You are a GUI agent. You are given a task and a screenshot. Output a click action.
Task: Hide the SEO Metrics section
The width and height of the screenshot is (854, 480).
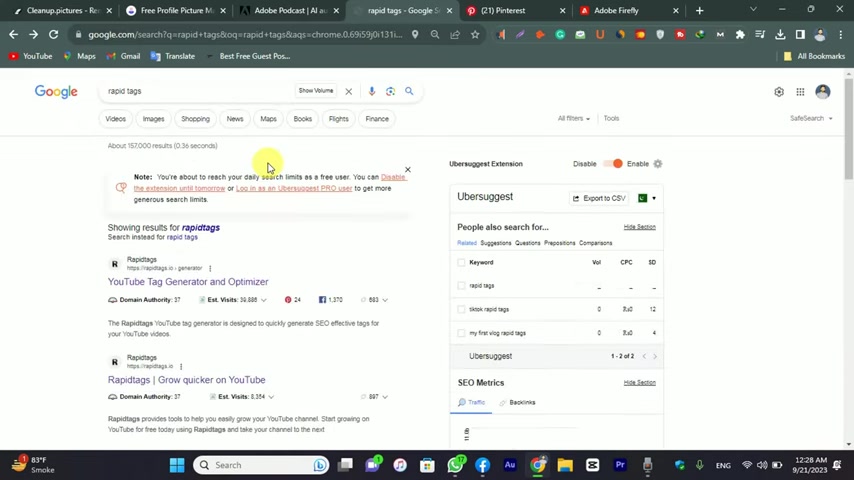click(639, 382)
